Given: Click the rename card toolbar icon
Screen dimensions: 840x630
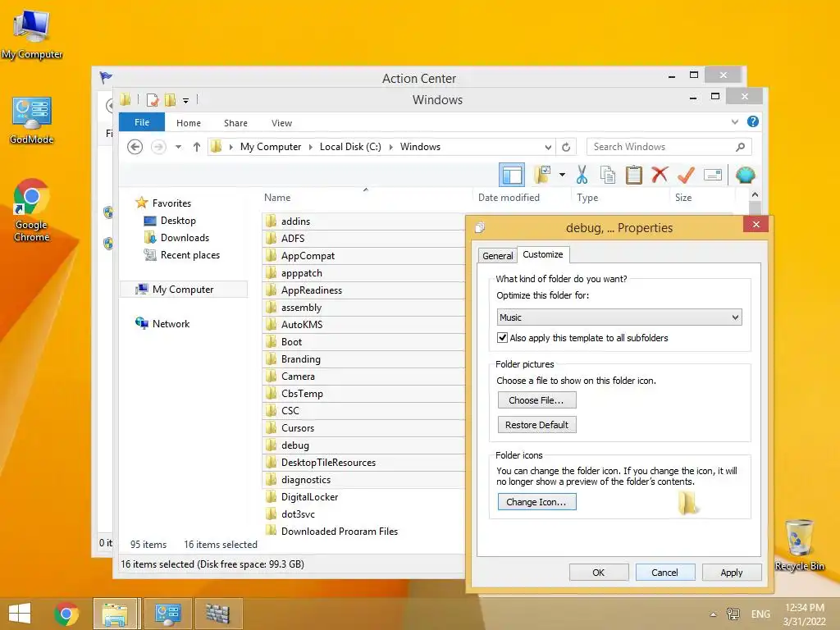Looking at the screenshot, I should click(x=713, y=175).
